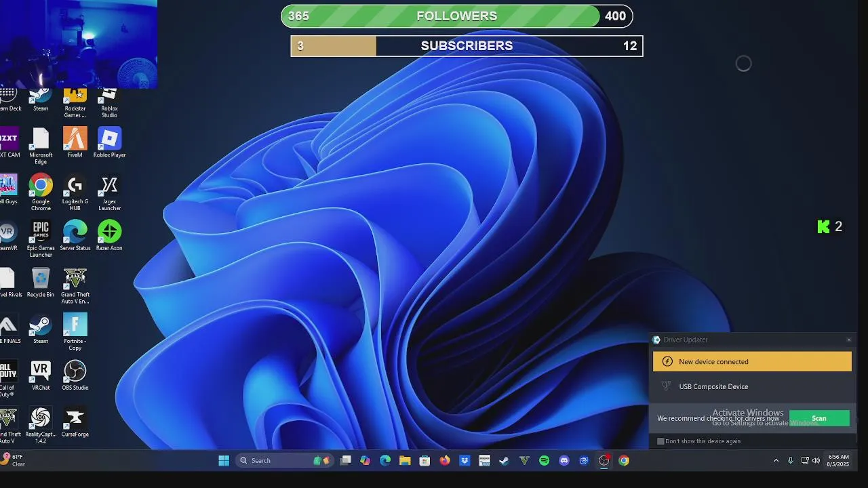Open RealityCapture 1.4.2 desktop icon
868x488 pixels.
click(41, 425)
